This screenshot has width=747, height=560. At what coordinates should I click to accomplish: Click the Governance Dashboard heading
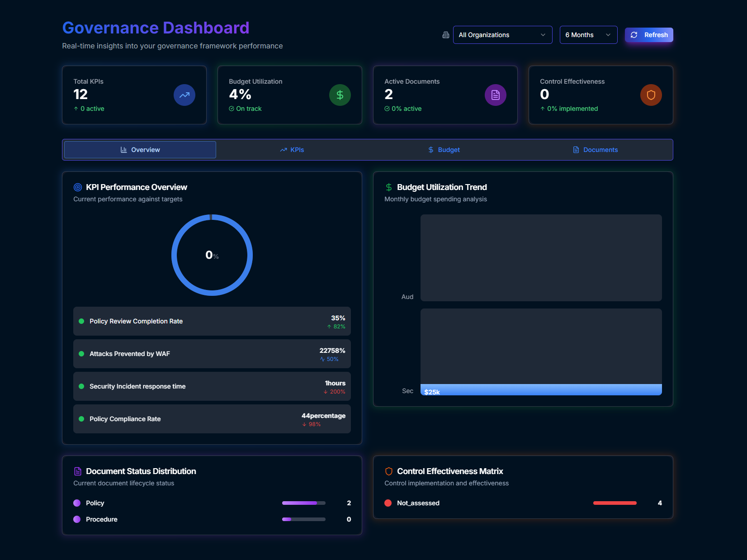point(156,28)
